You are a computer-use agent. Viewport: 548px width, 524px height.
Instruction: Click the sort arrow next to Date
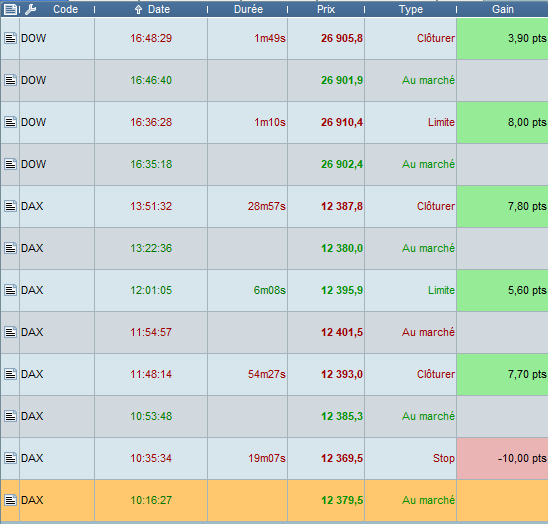[138, 10]
